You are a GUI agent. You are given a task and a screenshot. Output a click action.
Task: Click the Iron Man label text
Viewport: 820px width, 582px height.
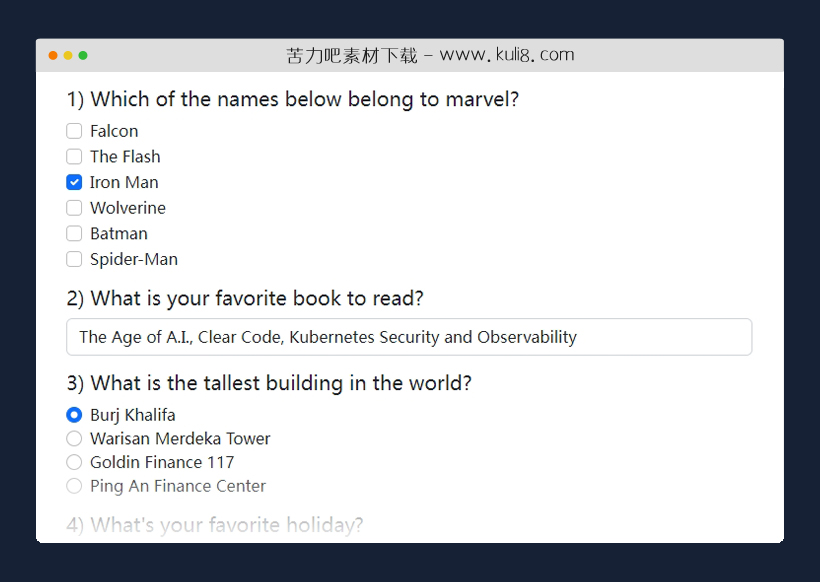tap(124, 182)
